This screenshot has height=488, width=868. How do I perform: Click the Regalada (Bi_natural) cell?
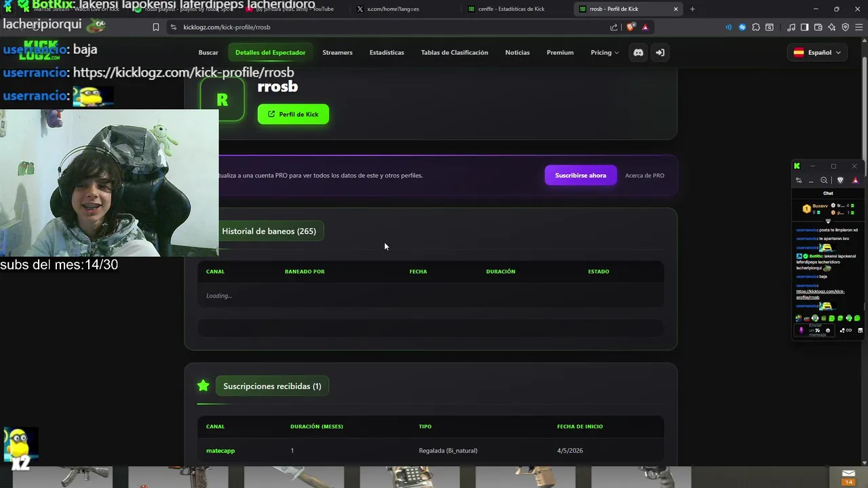pyautogui.click(x=448, y=451)
